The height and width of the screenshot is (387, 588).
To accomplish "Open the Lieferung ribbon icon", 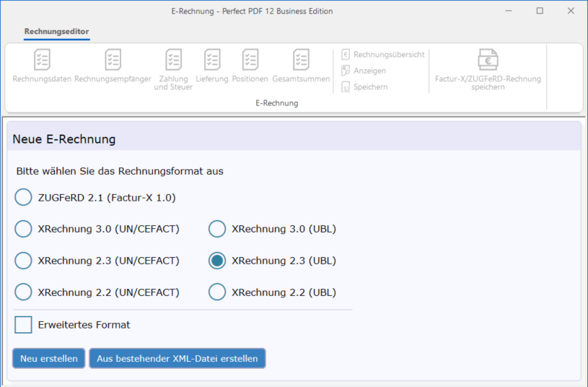I will click(212, 61).
